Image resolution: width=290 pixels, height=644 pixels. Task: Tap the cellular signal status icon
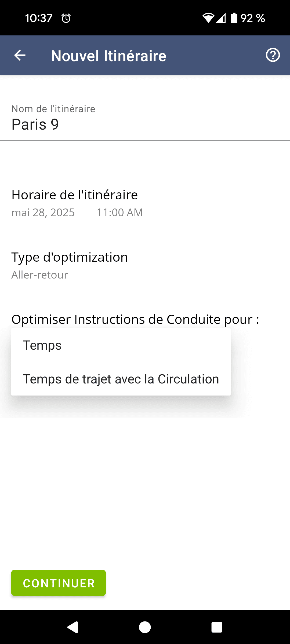[x=221, y=18]
